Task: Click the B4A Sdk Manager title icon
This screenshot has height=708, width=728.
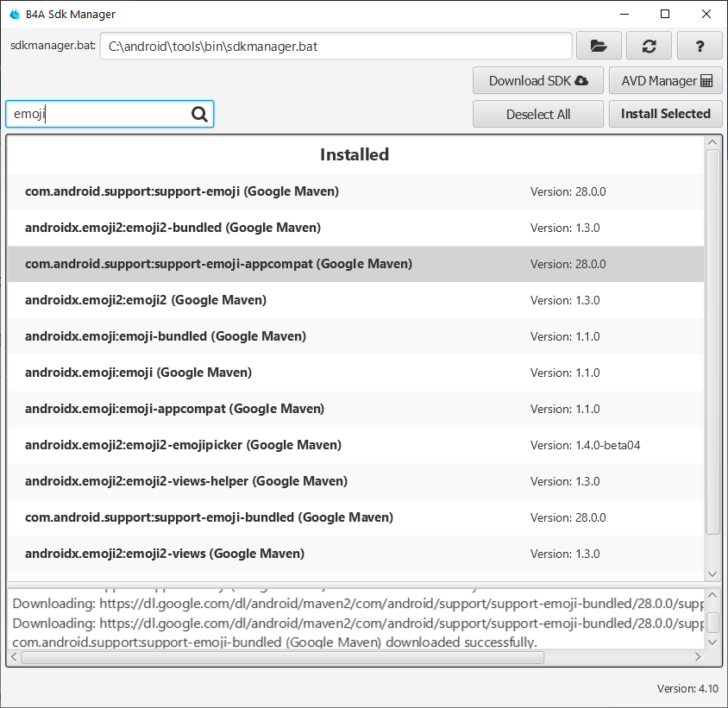Action: pos(15,14)
